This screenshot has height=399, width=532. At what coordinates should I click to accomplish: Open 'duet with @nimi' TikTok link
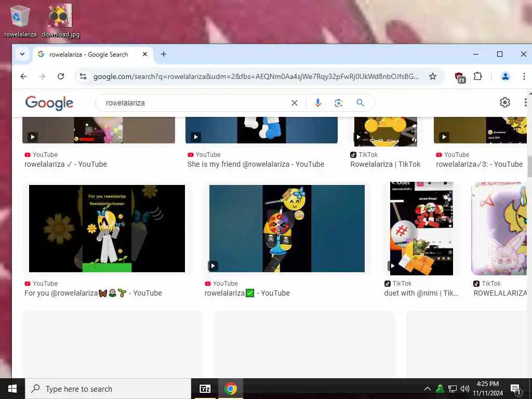coord(421,293)
